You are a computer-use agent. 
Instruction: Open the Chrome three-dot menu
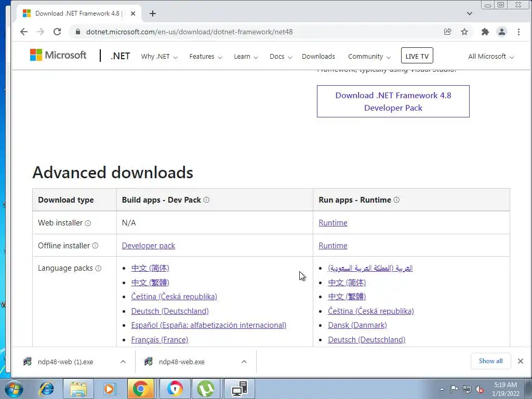pyautogui.click(x=519, y=32)
